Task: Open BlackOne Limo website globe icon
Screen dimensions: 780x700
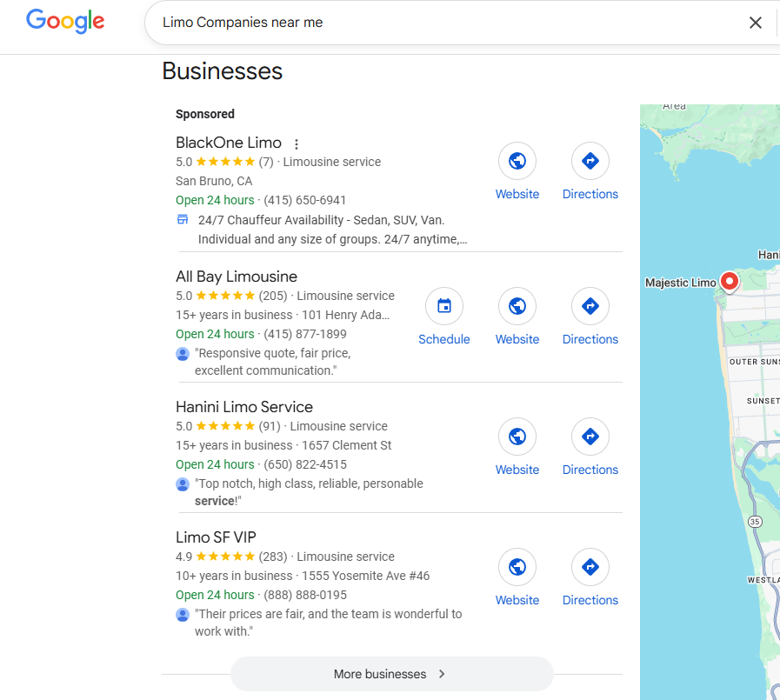Action: coord(517,161)
